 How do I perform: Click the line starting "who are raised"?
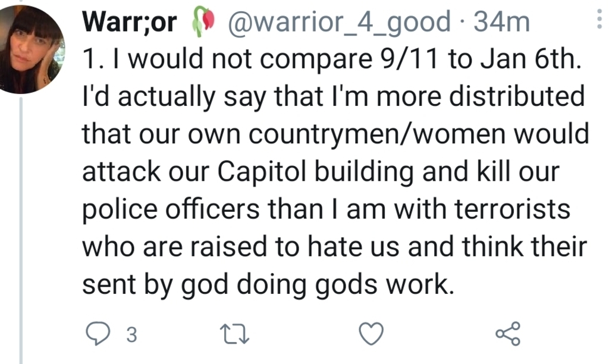point(334,247)
